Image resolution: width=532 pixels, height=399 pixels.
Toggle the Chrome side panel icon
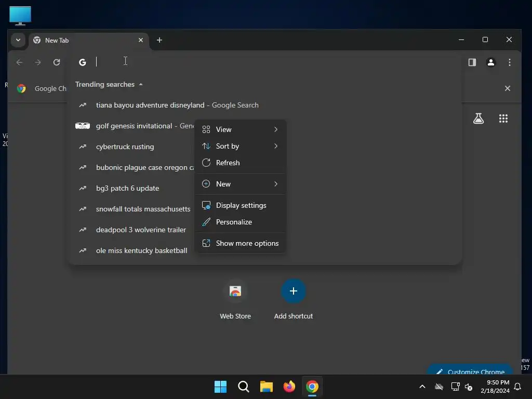coord(472,62)
